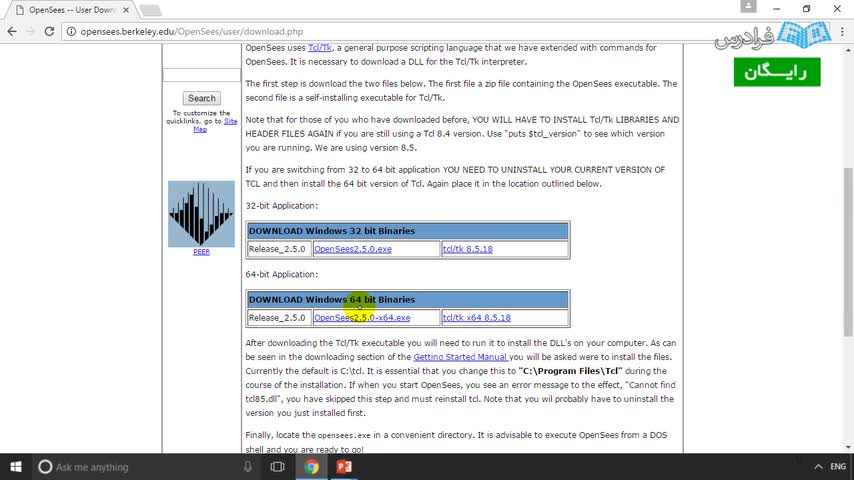This screenshot has width=854, height=480.
Task: Switch to PowerPoint in the taskbar
Action: click(x=344, y=467)
